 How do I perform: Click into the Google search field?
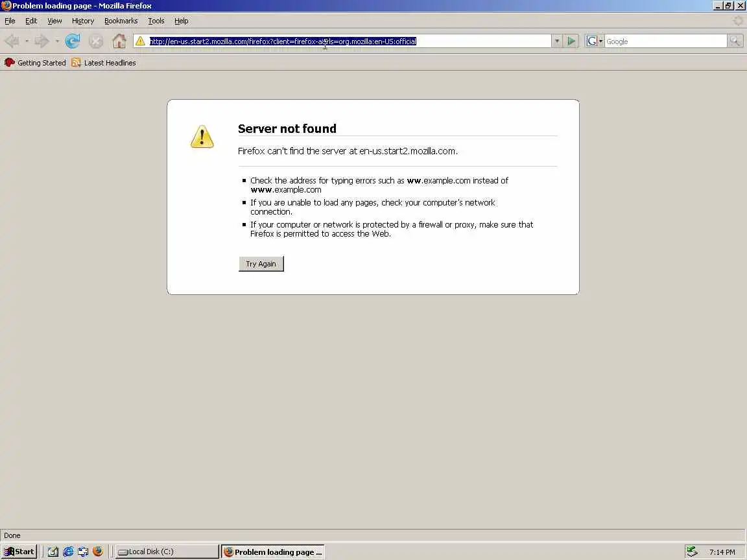665,41
